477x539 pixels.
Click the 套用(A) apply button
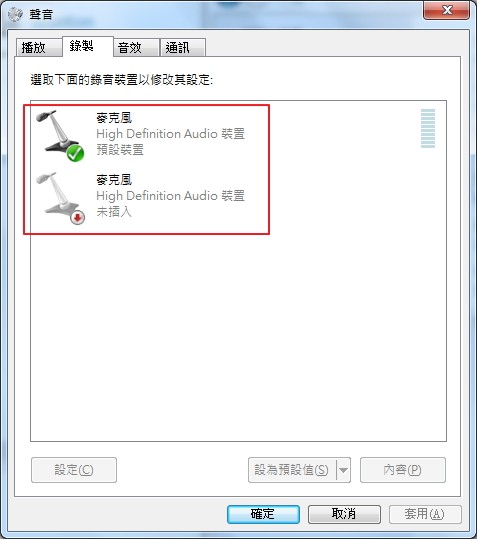coord(425,514)
